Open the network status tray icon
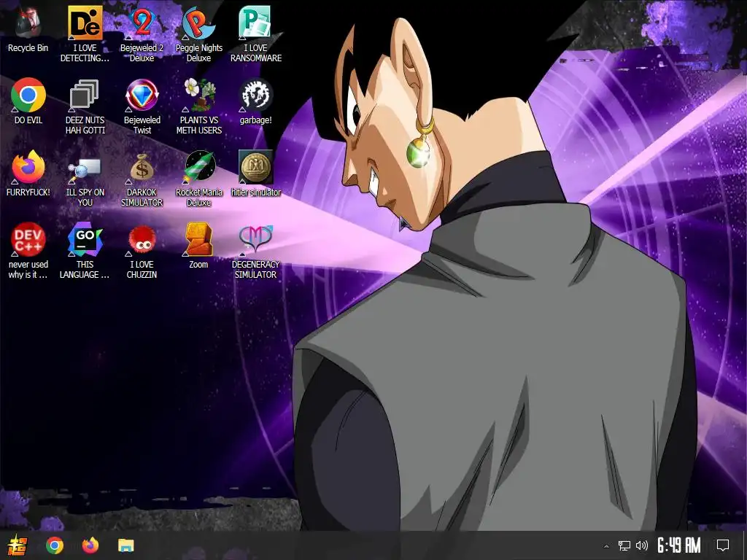 (x=624, y=545)
